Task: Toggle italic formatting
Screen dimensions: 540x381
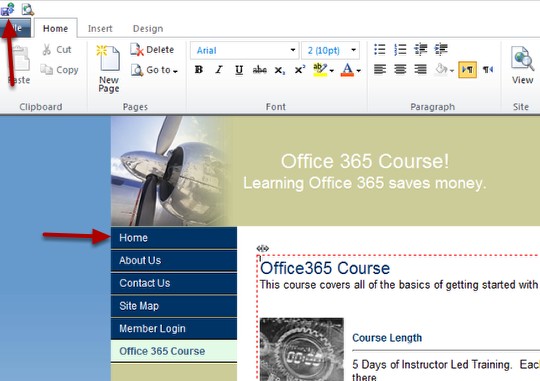Action: pos(219,70)
